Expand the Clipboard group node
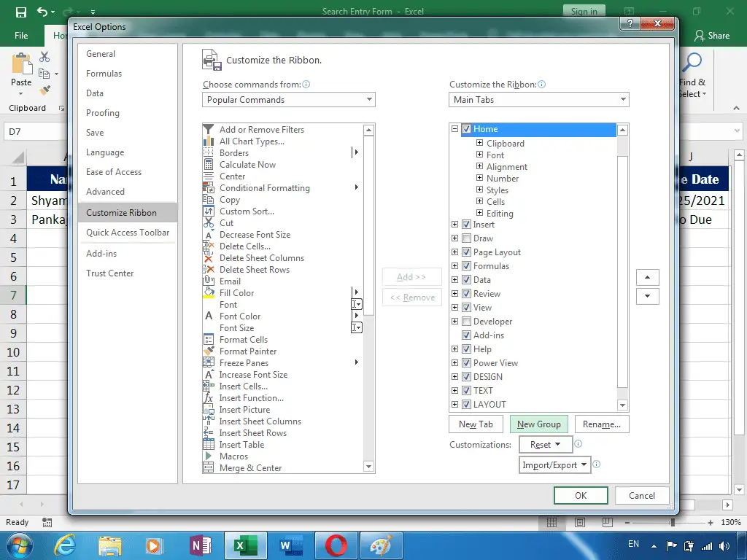This screenshot has width=747, height=560. tap(479, 143)
